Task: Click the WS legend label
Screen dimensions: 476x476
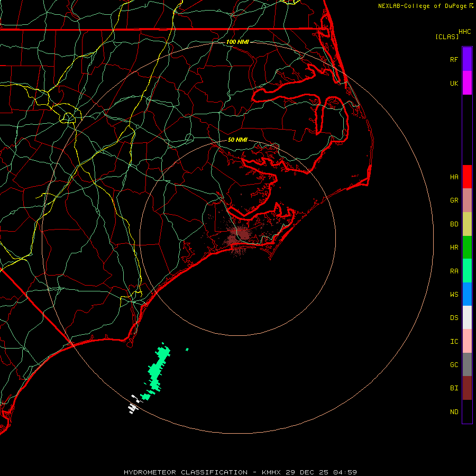Action: 454,294
